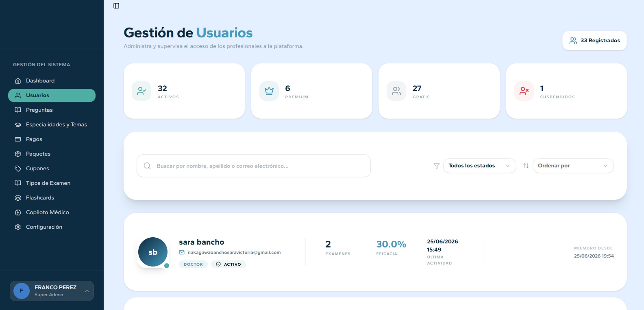Click the sort arrows icon
This screenshot has height=310, width=644.
526,166
